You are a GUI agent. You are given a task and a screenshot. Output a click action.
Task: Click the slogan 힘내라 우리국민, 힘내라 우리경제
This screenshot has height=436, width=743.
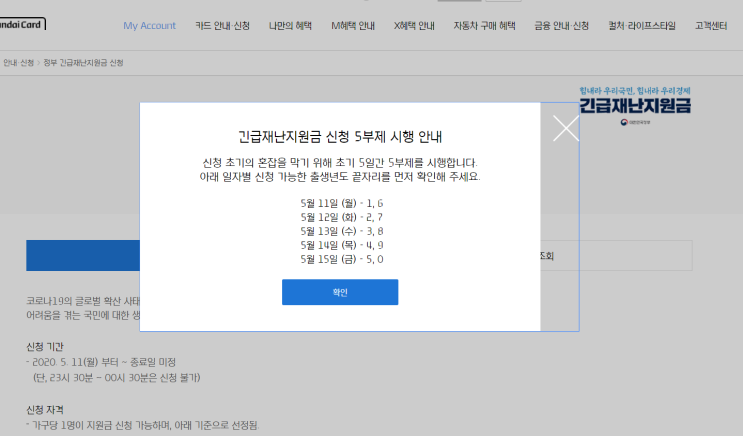point(635,91)
